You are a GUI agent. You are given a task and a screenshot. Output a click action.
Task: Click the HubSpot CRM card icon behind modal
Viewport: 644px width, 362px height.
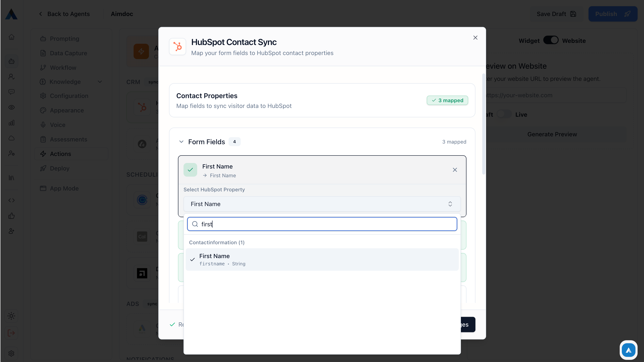pyautogui.click(x=142, y=107)
